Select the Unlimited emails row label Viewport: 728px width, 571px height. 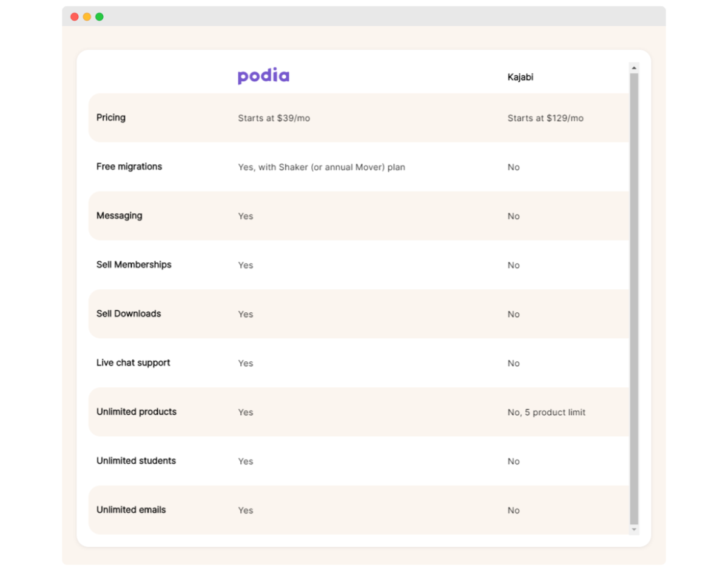(x=131, y=510)
